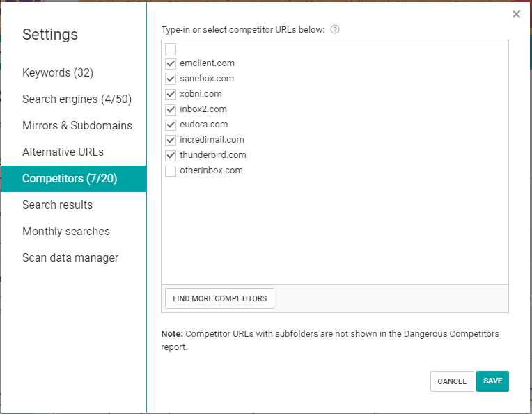Tick the empty top row checkbox
Screen dimensions: 532x414
pyautogui.click(x=171, y=49)
